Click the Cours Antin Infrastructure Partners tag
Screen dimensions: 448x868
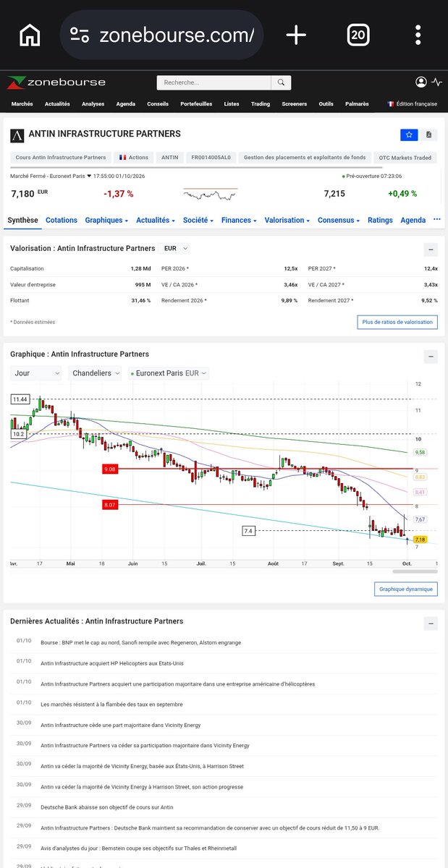click(x=60, y=157)
